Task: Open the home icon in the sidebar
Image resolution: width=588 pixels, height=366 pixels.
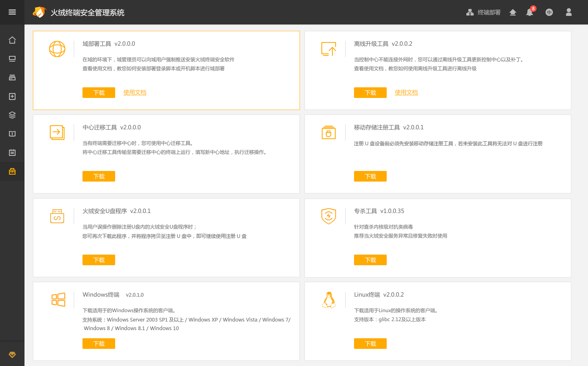Action: [x=12, y=40]
